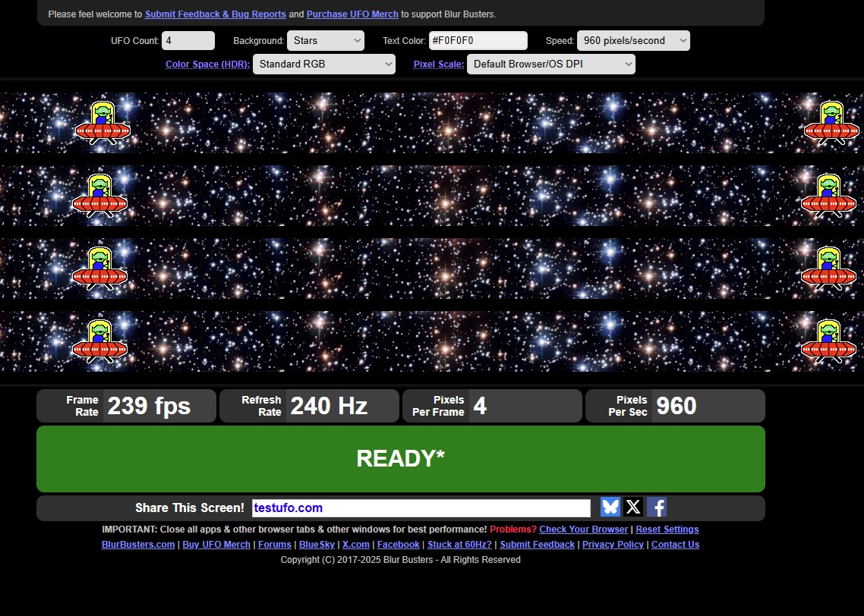The height and width of the screenshot is (616, 864).
Task: Click the Text Color field with #F0F0F0
Action: (x=478, y=41)
